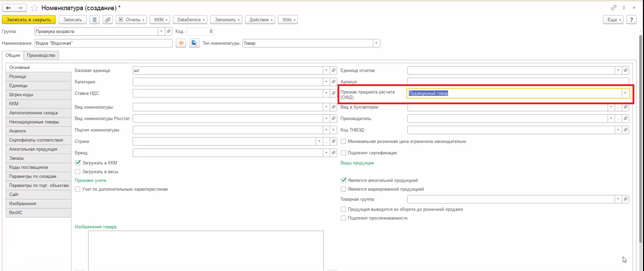Click the Артикул input field

click(x=517, y=82)
